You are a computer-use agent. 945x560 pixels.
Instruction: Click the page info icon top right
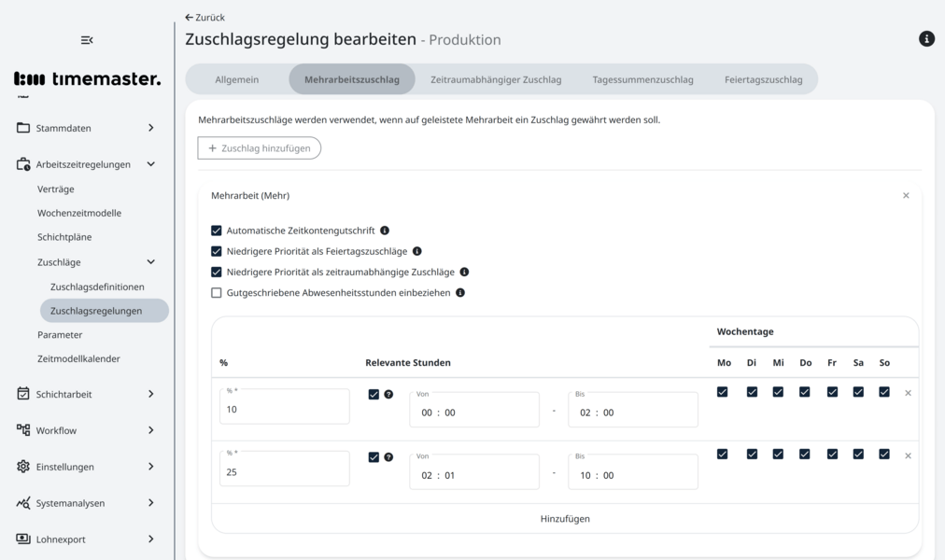(926, 39)
